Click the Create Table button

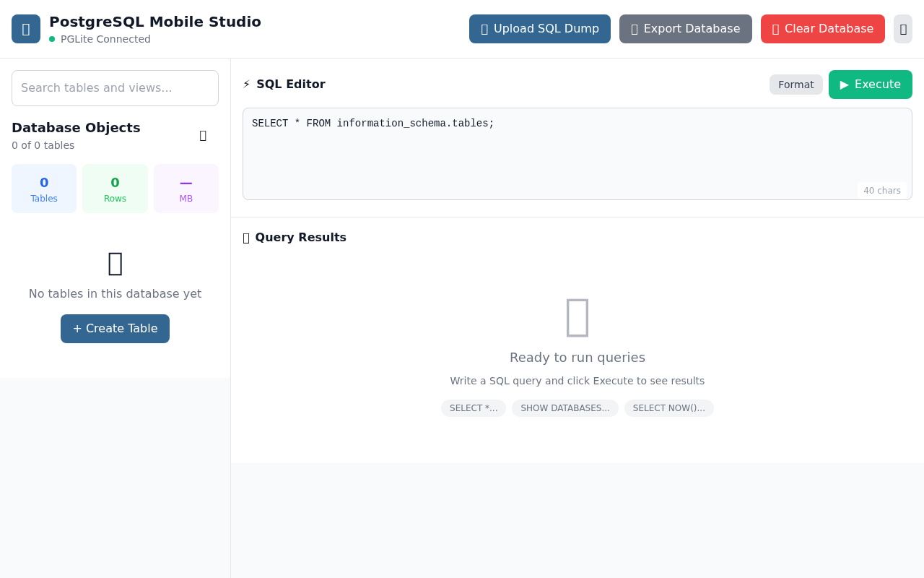tap(115, 329)
